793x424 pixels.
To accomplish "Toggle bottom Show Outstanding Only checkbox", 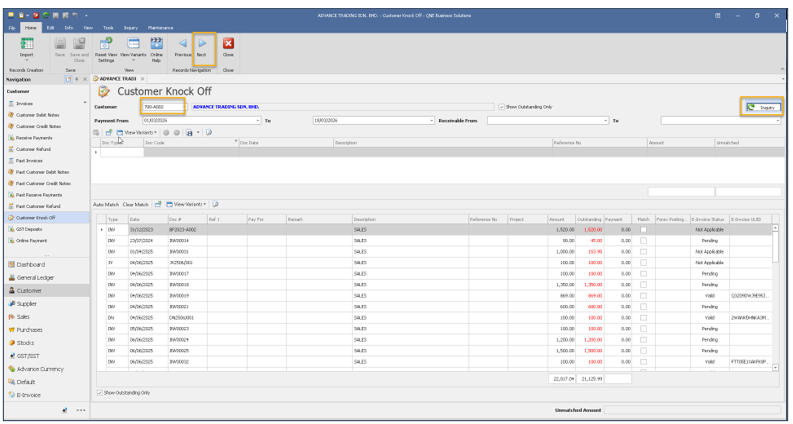I will 98,392.
